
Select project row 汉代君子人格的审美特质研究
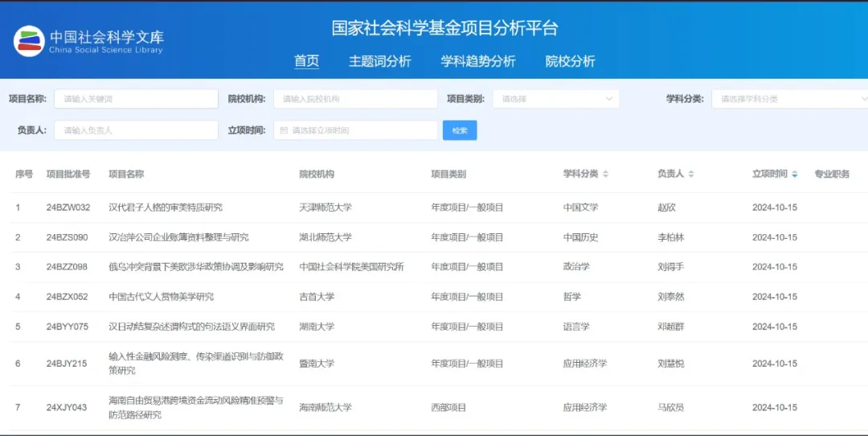pos(165,208)
